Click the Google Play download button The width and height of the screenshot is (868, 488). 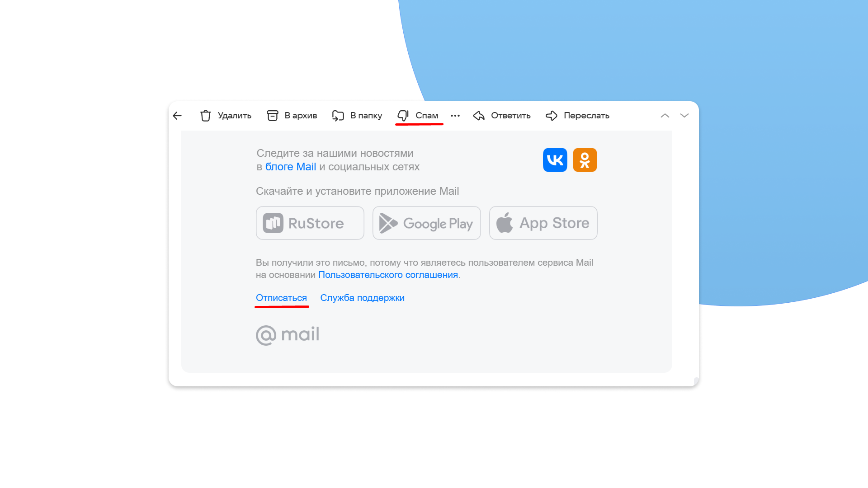click(x=426, y=223)
